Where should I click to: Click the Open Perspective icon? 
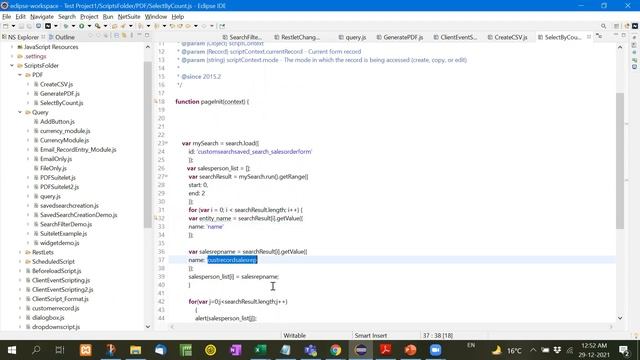617,26
